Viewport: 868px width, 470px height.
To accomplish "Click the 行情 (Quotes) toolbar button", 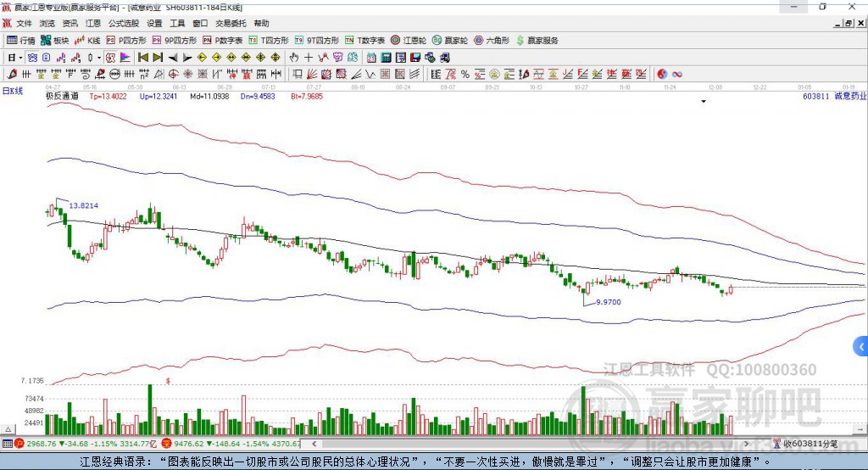I will 21,40.
